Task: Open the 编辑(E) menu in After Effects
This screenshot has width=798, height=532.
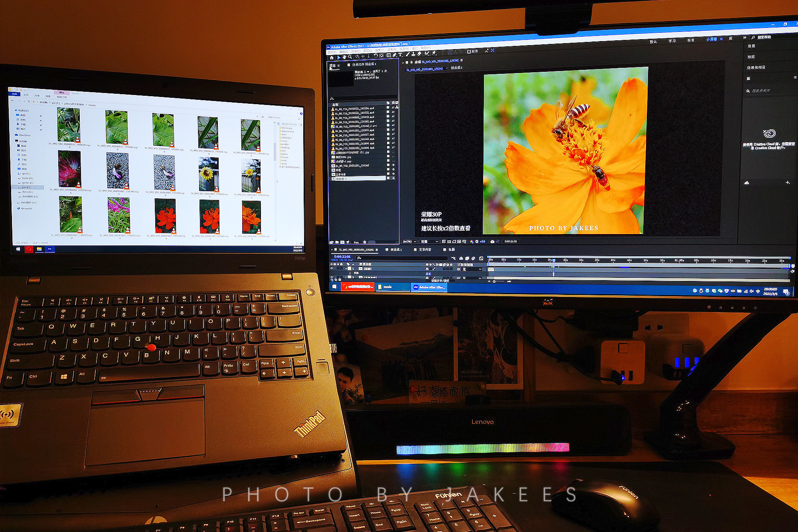Action: tap(344, 51)
